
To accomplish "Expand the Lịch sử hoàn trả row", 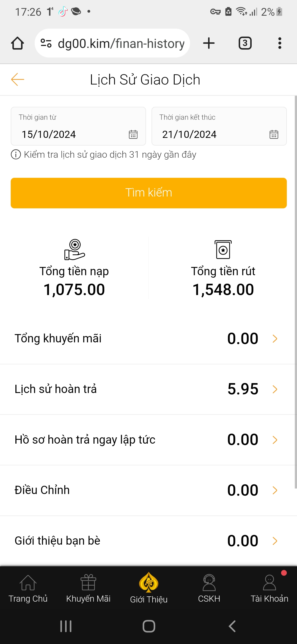I will [274, 389].
